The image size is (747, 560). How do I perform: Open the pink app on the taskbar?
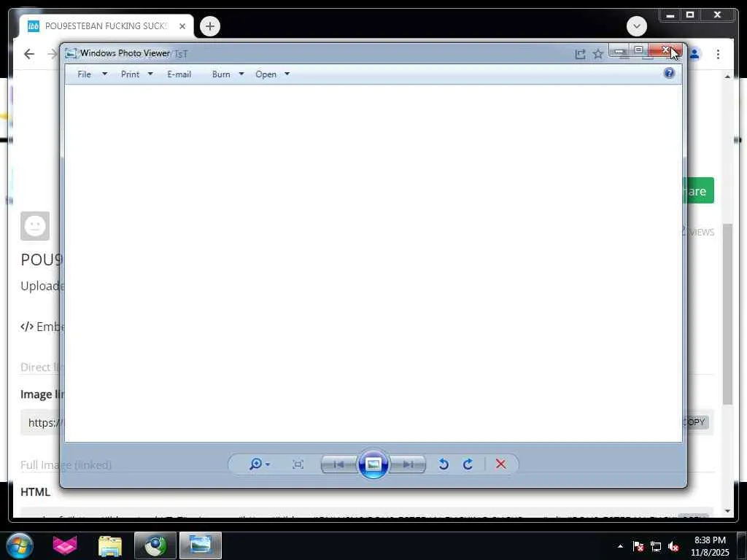pyautogui.click(x=64, y=545)
